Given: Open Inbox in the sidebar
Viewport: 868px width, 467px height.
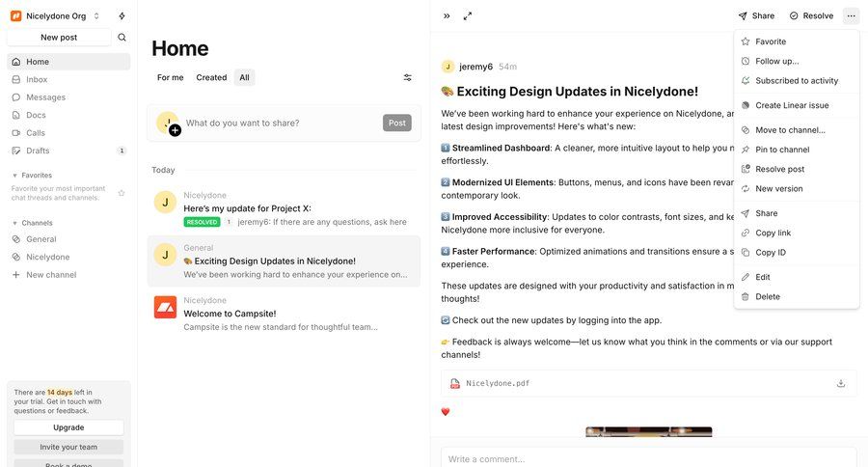Looking at the screenshot, I should 68,79.
